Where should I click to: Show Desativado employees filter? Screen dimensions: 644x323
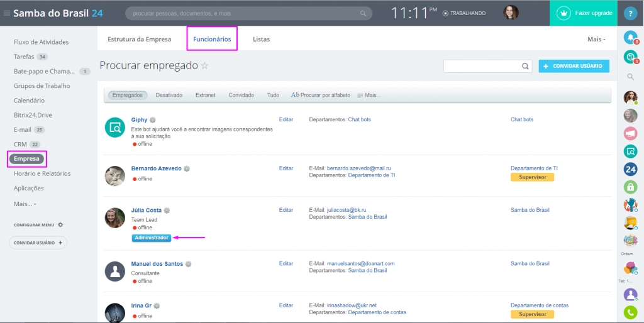coord(169,95)
